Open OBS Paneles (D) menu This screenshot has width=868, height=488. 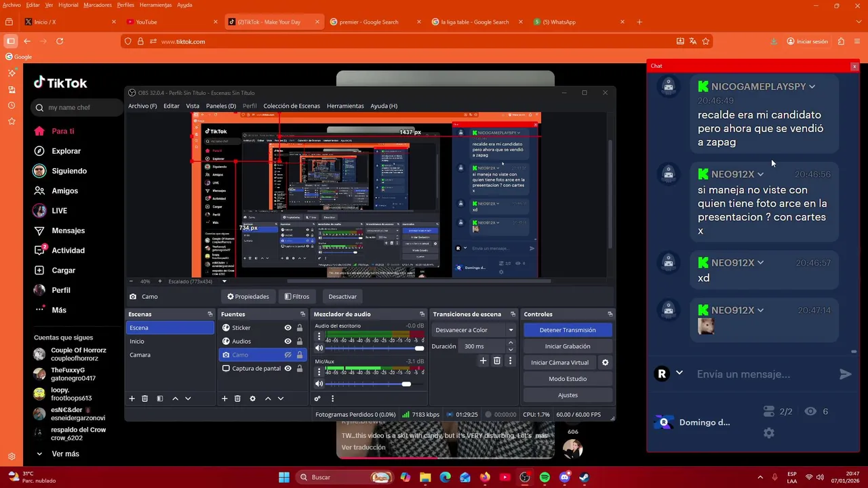[x=221, y=106]
